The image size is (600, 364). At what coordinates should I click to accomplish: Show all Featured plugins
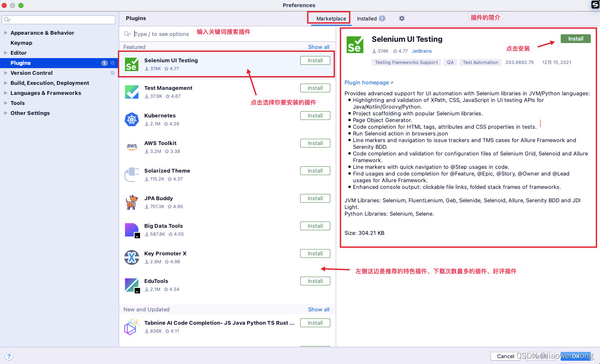[x=319, y=47]
